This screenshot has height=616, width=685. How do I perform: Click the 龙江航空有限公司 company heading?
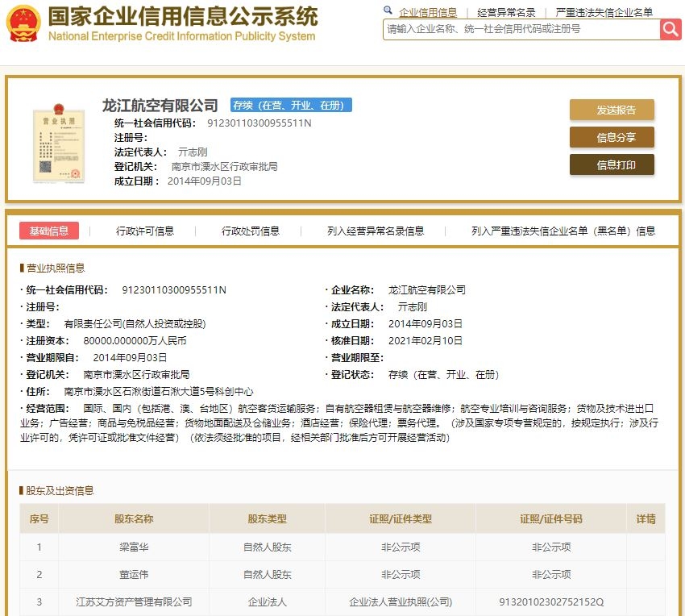tap(160, 106)
